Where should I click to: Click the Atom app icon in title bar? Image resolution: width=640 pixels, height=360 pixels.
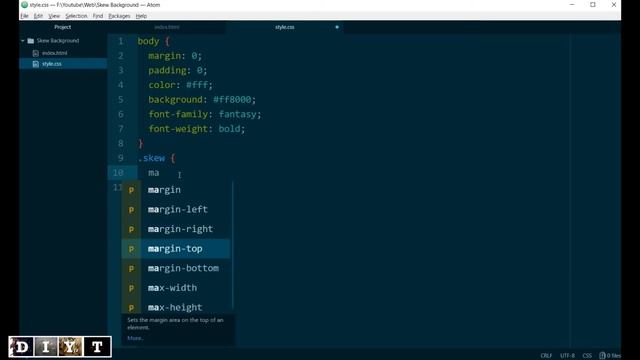pos(24,5)
